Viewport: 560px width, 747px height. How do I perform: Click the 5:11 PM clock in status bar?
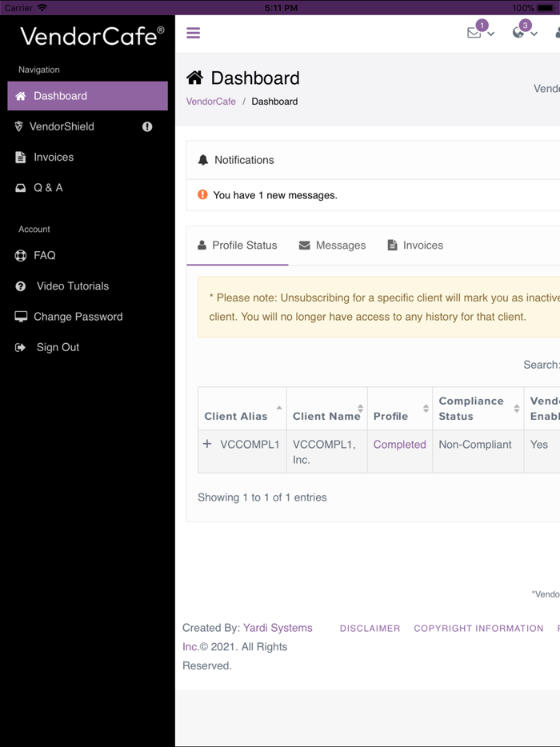pos(281,8)
